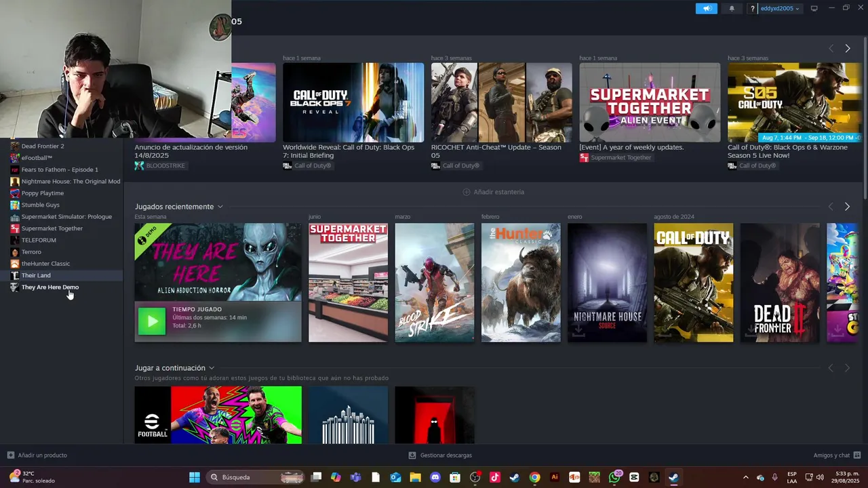The image size is (868, 488).
Task: Open the Minecraft icon on the taskbar
Action: [594, 477]
